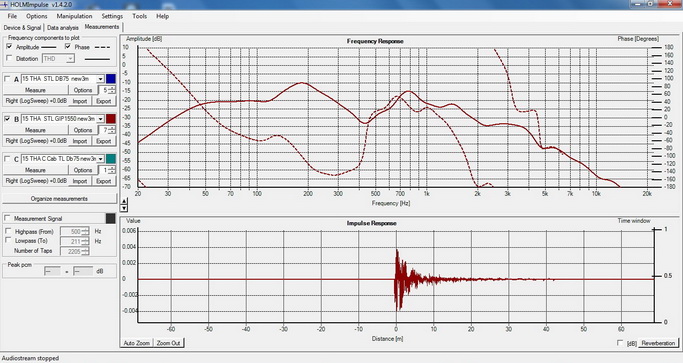The width and height of the screenshot is (683, 363).
Task: Click the Organize measurements button
Action: (x=59, y=199)
